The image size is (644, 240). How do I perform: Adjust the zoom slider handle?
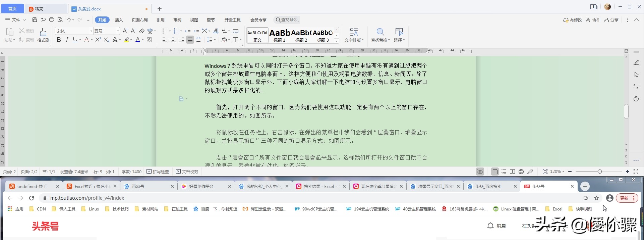(x=599, y=172)
